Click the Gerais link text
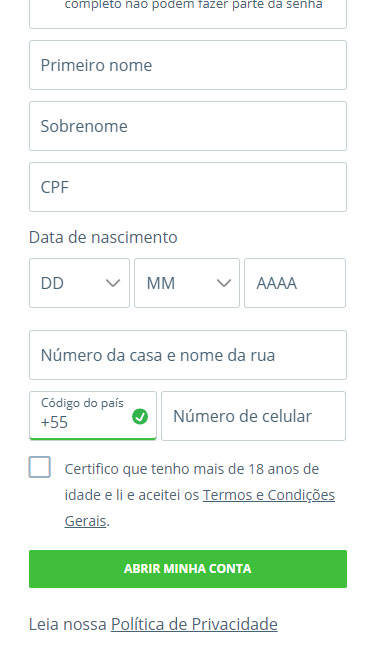Image resolution: width=375 pixels, height=667 pixels. (x=85, y=521)
